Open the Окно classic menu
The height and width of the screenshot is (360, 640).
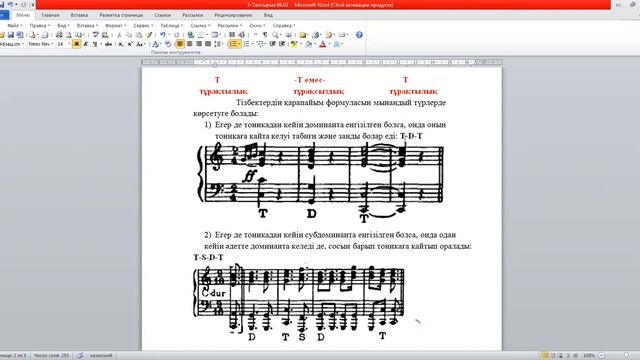(x=257, y=25)
